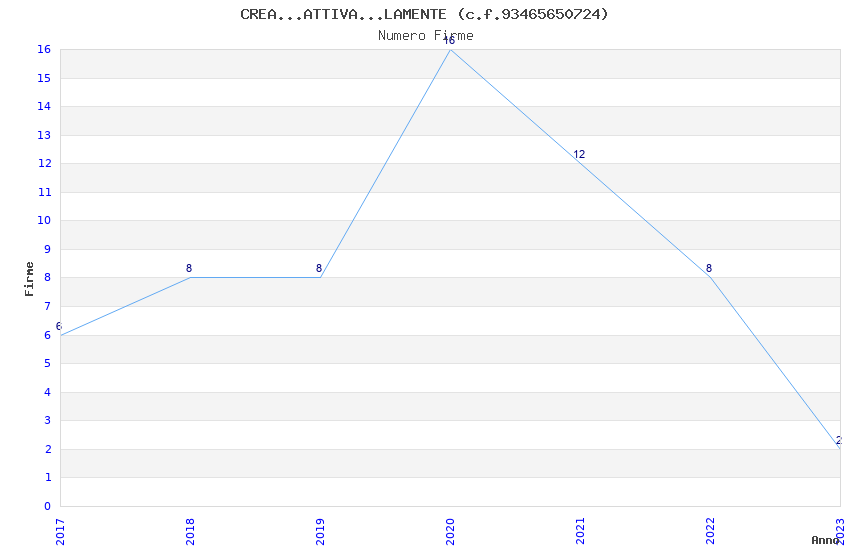Click the Anno x-axis title

point(825,540)
